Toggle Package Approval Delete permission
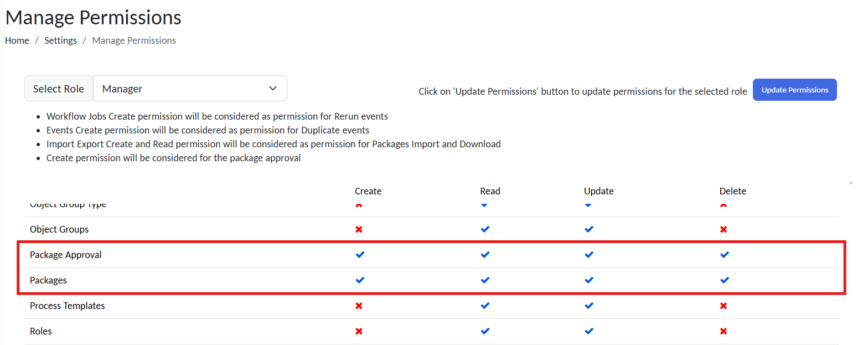868x345 pixels. tap(725, 255)
